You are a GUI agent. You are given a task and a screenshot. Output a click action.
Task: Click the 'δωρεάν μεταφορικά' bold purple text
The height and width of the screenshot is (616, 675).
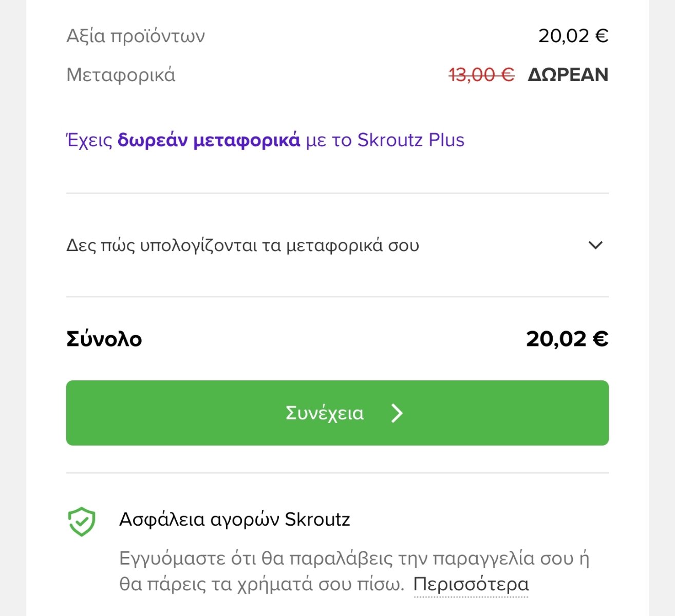[x=209, y=140]
